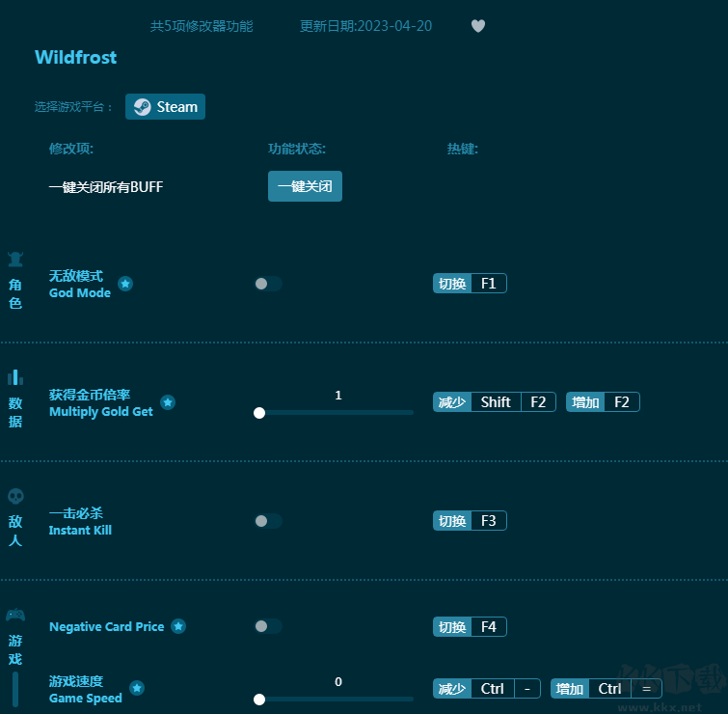
Task: Click the star icon beside Game Speed
Action: [137, 688]
